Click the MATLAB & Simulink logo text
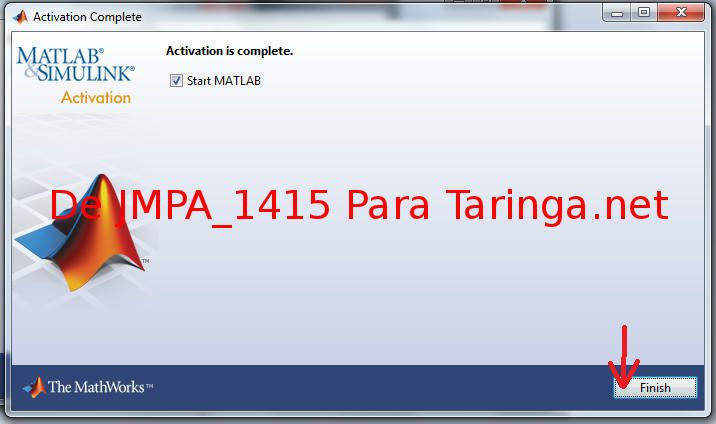 click(x=76, y=64)
